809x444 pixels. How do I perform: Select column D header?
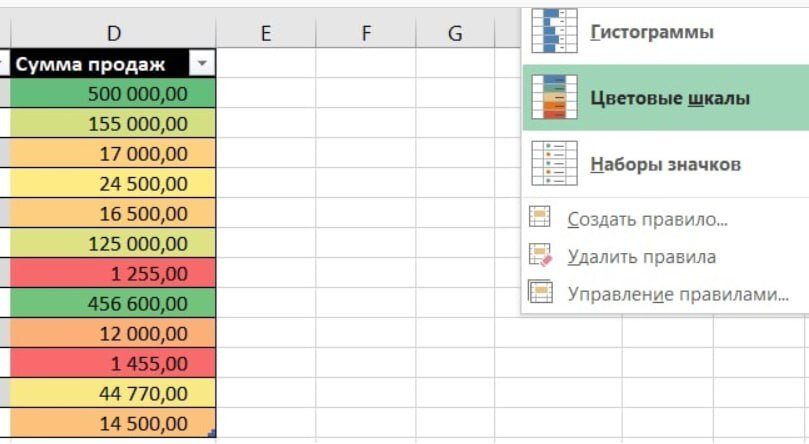[114, 33]
